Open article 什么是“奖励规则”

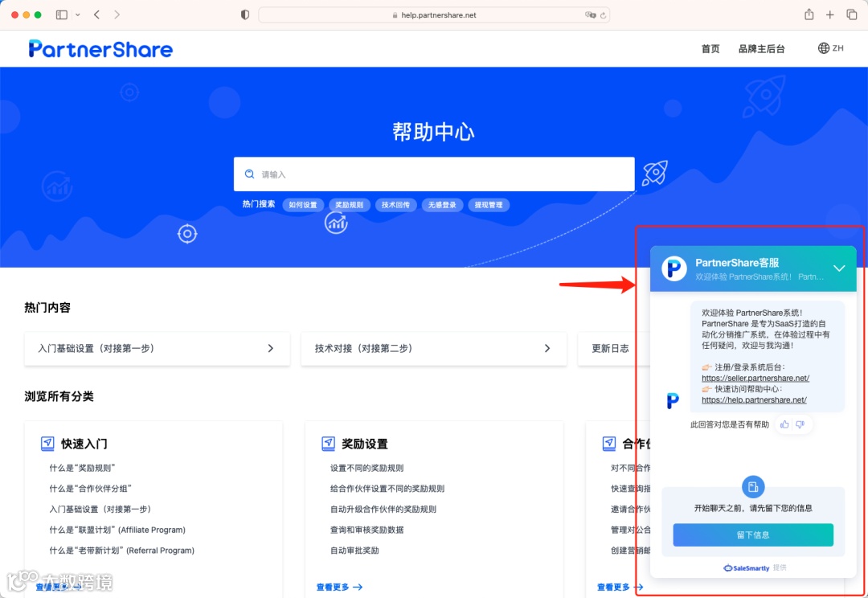pos(82,468)
